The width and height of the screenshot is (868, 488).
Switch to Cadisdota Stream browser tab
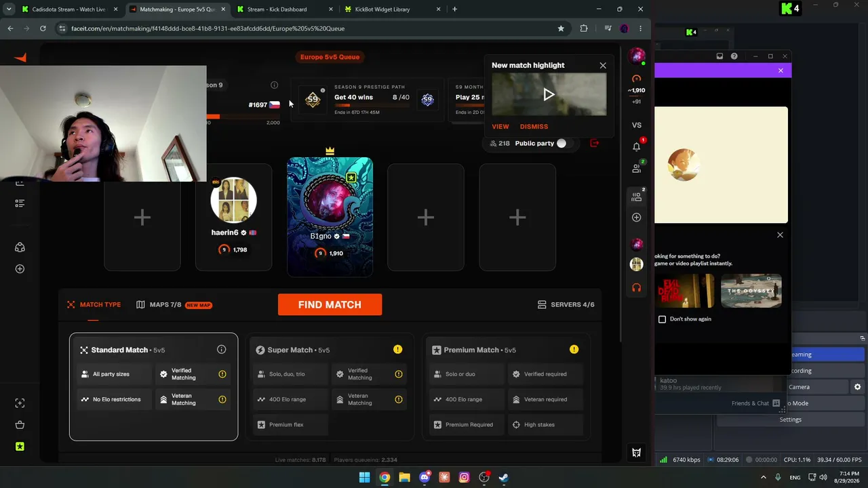(x=68, y=9)
